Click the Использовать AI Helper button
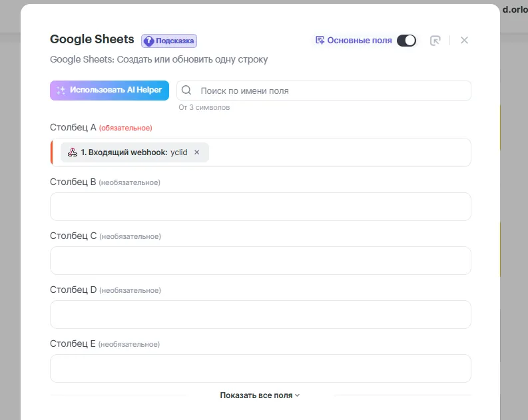The image size is (528, 420). click(109, 91)
